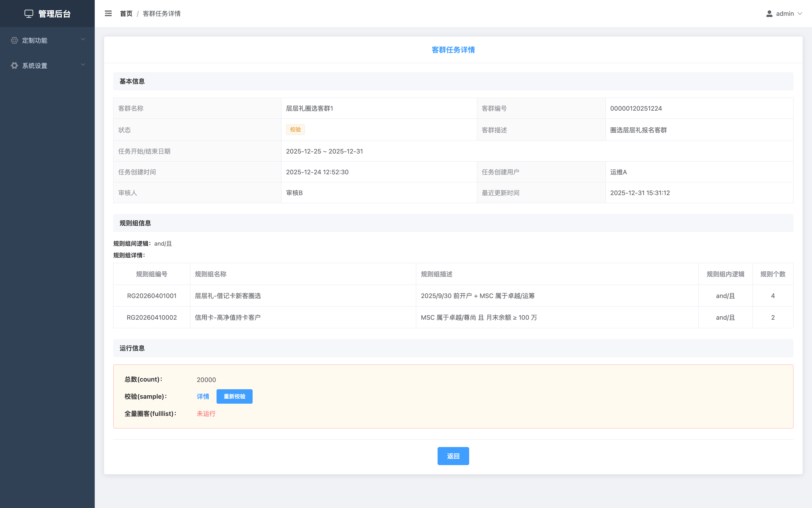812x508 pixels.
Task: Open the 系统设置 sidebar menu
Action: [x=47, y=65]
